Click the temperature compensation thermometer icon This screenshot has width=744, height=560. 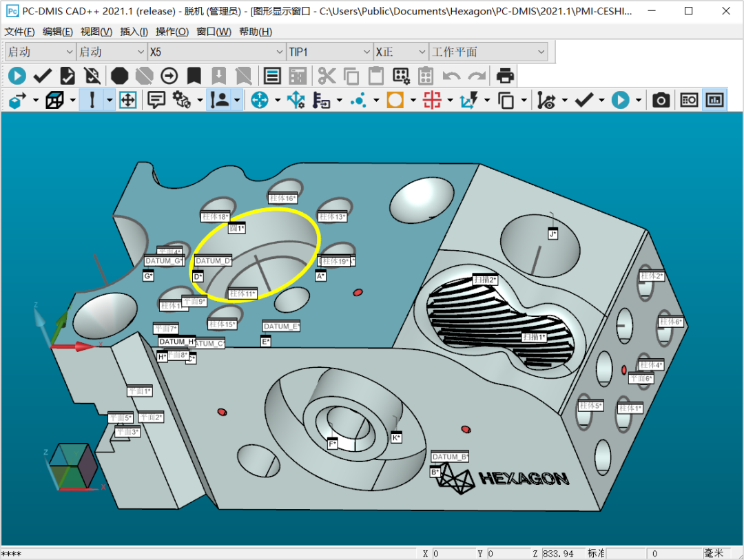point(321,100)
